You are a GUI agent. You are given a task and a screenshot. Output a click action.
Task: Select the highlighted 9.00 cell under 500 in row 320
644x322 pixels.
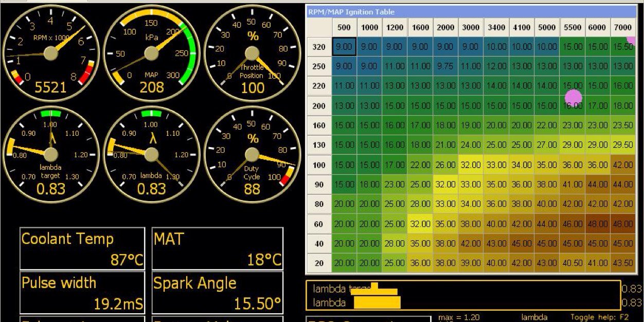(344, 47)
